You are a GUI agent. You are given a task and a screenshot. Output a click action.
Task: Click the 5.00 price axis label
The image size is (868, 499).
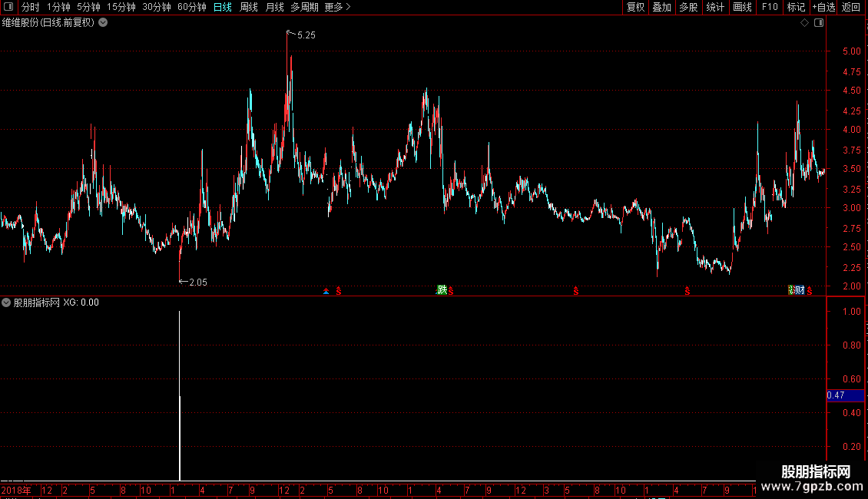(851, 51)
